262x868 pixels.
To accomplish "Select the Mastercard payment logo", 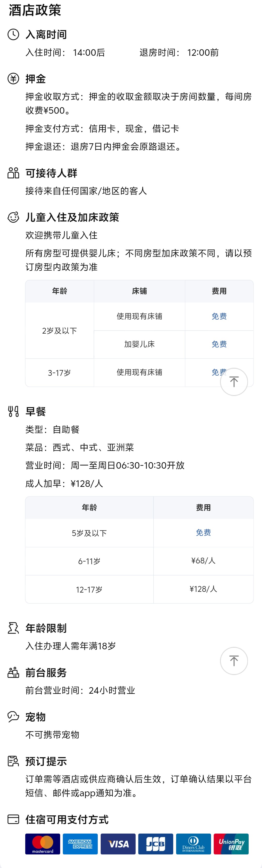I will click(43, 844).
